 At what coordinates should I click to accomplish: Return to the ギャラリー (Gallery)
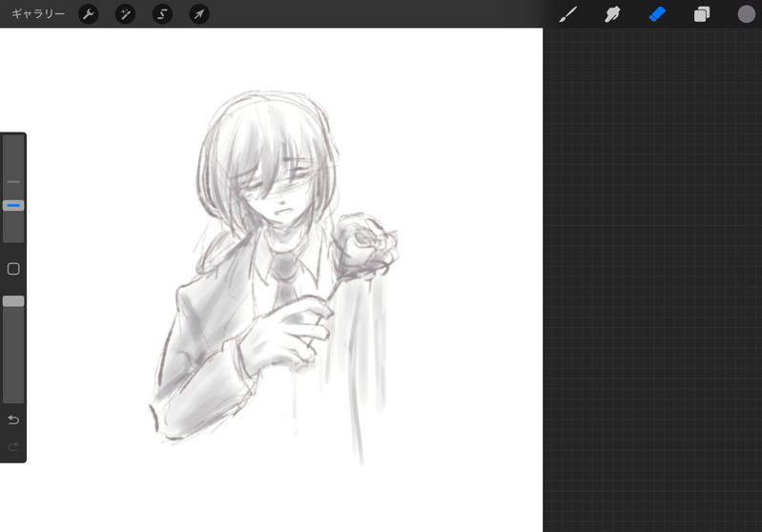pos(38,14)
